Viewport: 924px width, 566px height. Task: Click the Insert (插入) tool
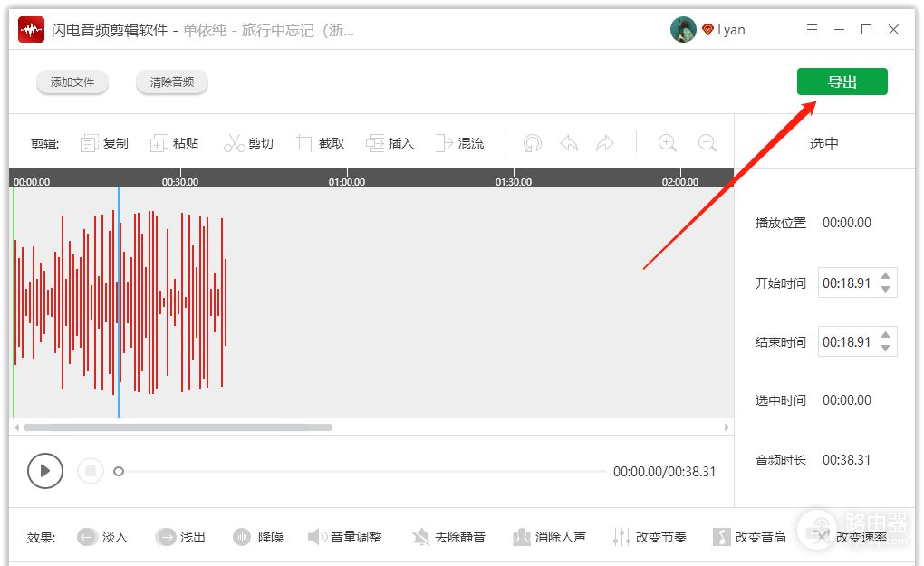390,143
